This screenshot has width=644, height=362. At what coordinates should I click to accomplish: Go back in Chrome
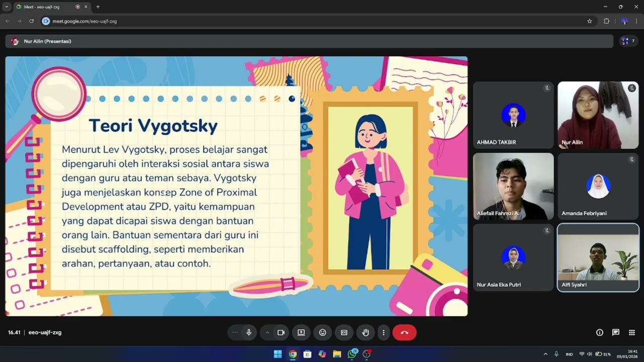(8, 21)
